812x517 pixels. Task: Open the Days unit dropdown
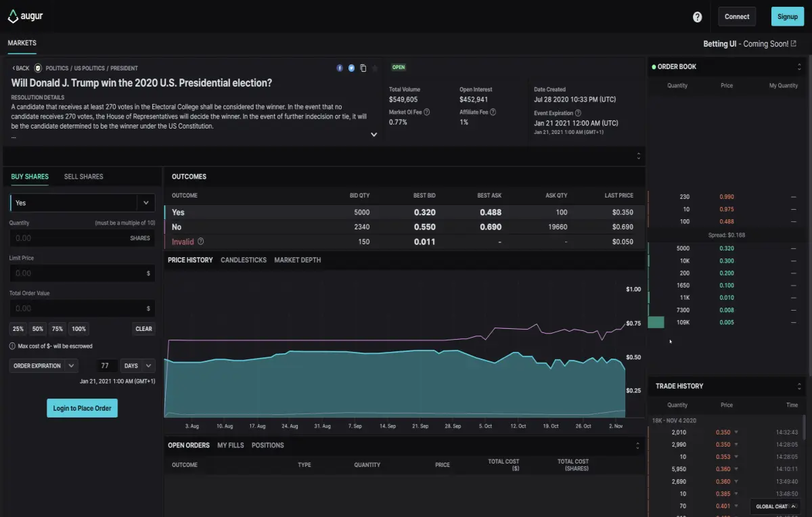pos(138,366)
